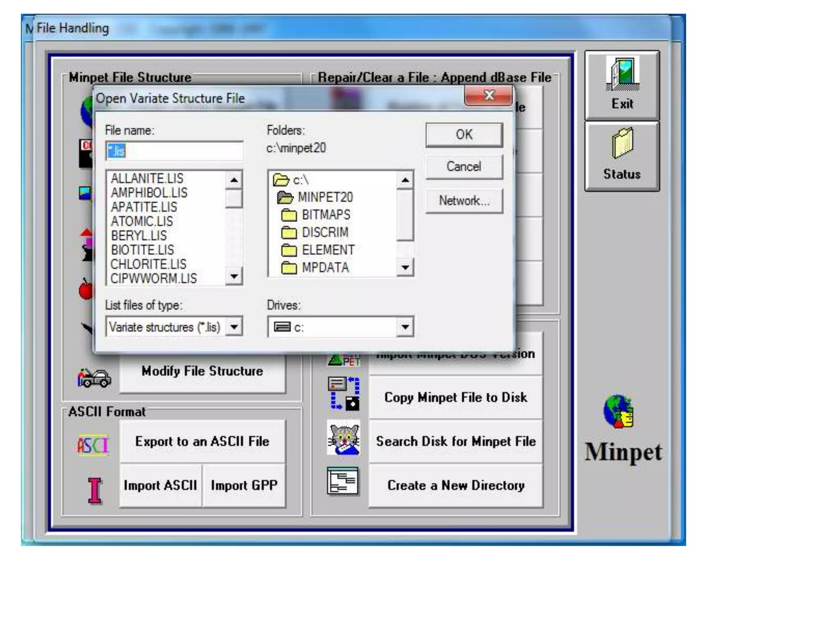
Task: Click the Import ASCII pink I-beam icon
Action: [x=95, y=490]
